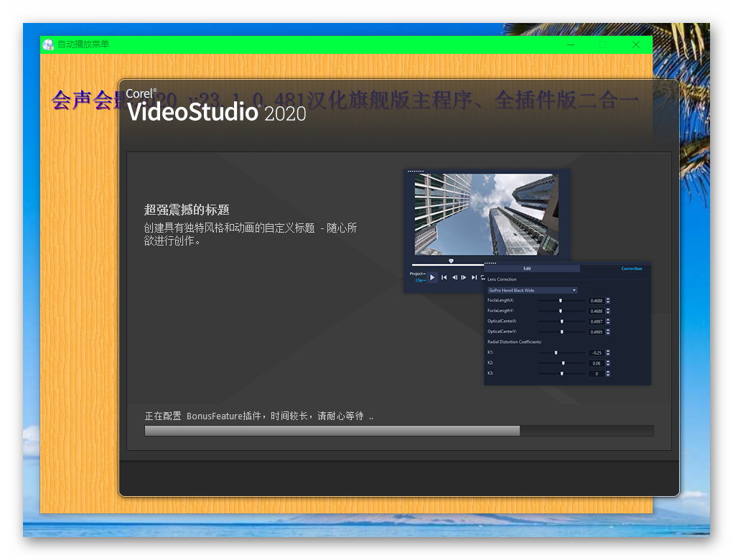Open the Correction tab
Viewport: 733px width, 560px height.
(x=632, y=269)
